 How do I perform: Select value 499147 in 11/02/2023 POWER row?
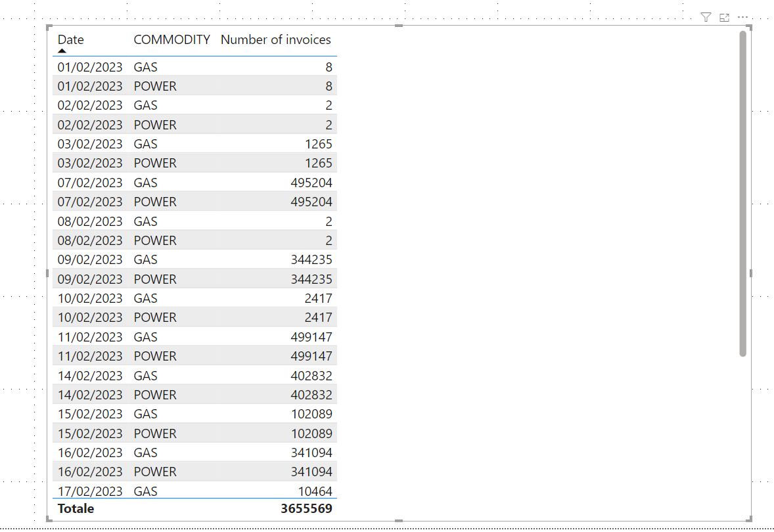(x=311, y=357)
